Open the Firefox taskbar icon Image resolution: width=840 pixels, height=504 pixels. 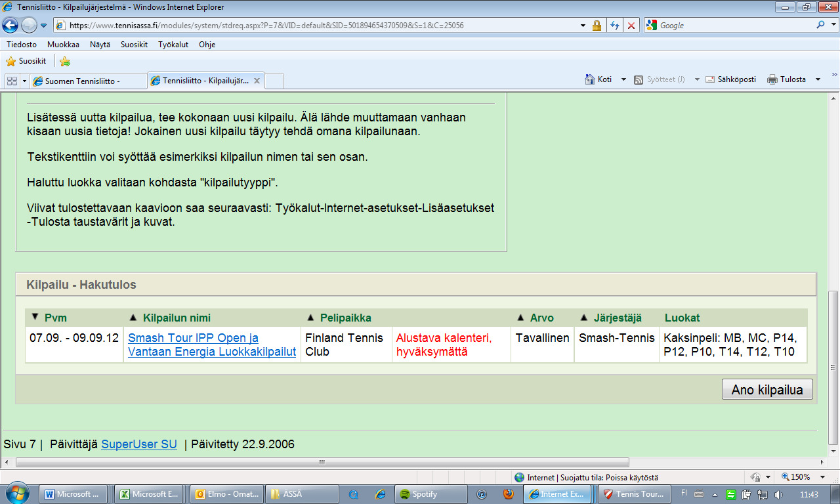(509, 494)
